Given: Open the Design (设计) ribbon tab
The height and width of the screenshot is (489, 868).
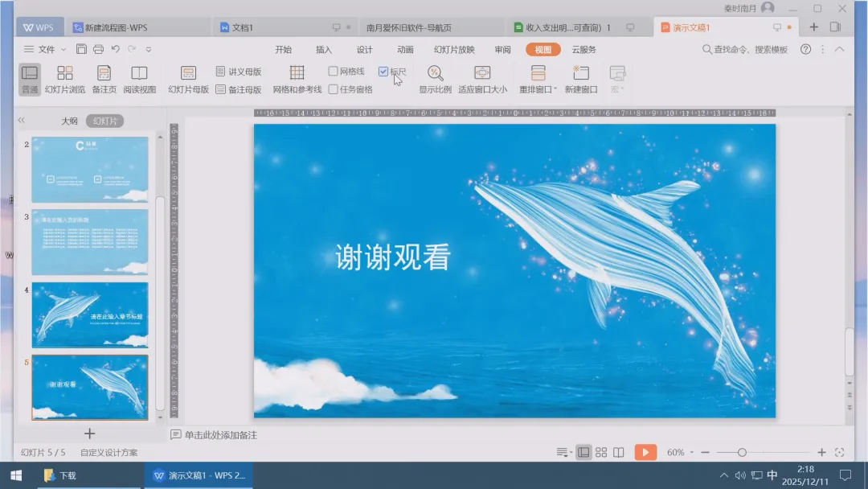Looking at the screenshot, I should (364, 49).
